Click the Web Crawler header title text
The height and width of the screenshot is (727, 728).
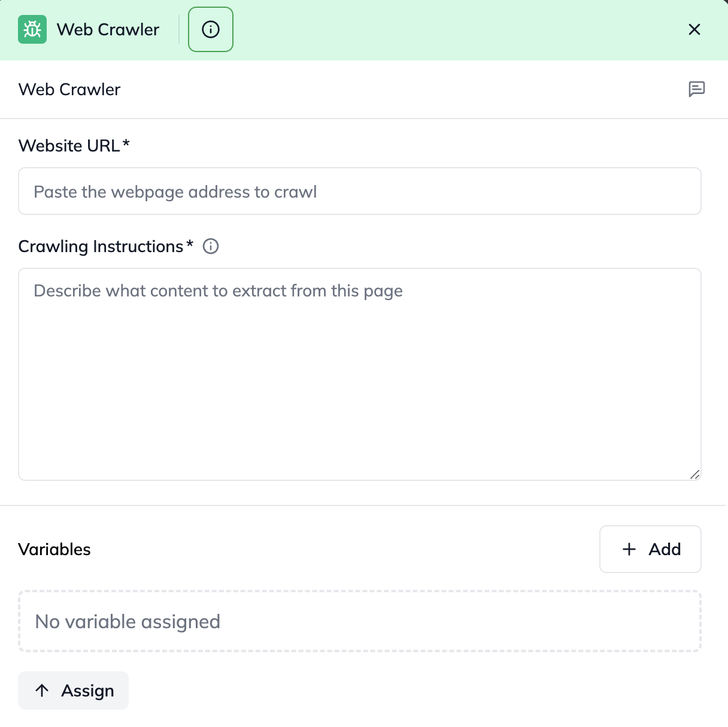tap(108, 29)
